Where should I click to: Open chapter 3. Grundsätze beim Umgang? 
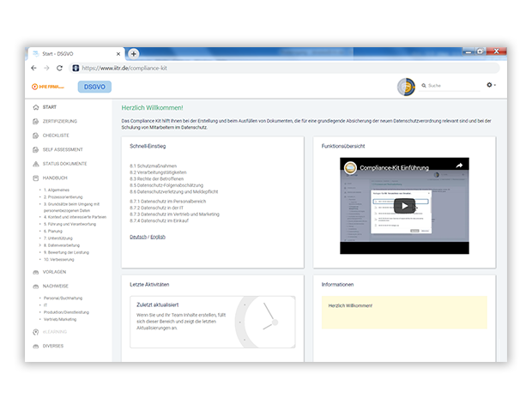click(x=71, y=208)
